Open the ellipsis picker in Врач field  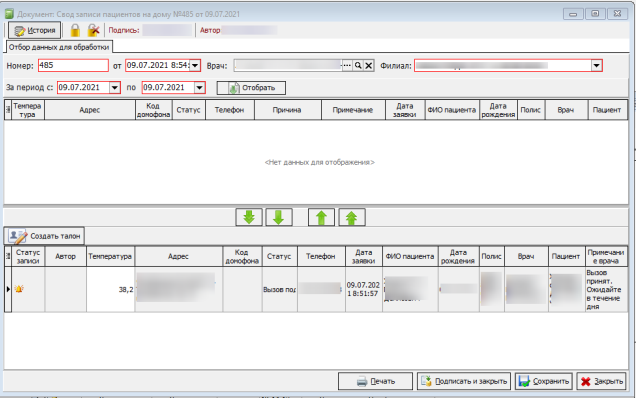click(347, 65)
